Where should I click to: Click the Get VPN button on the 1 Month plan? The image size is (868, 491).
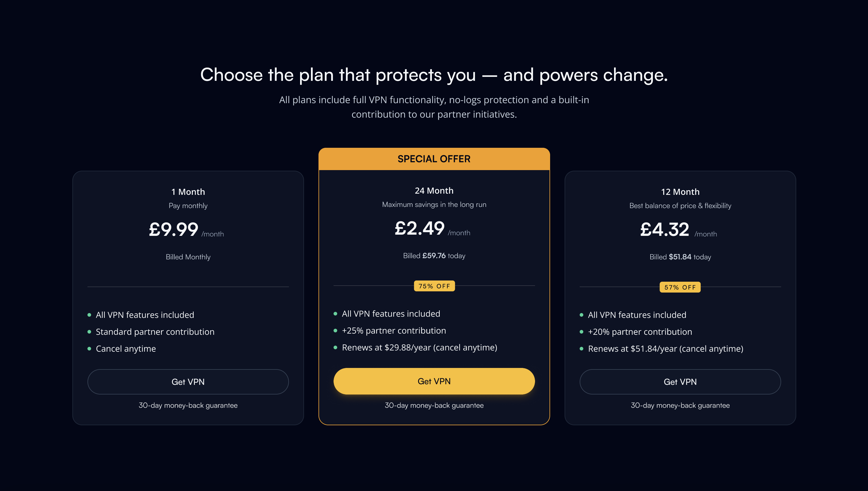pos(188,382)
